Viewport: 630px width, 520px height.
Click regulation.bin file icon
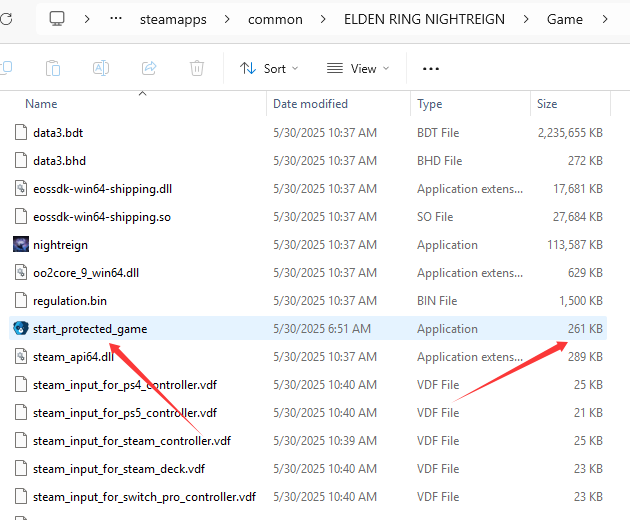pyautogui.click(x=21, y=300)
